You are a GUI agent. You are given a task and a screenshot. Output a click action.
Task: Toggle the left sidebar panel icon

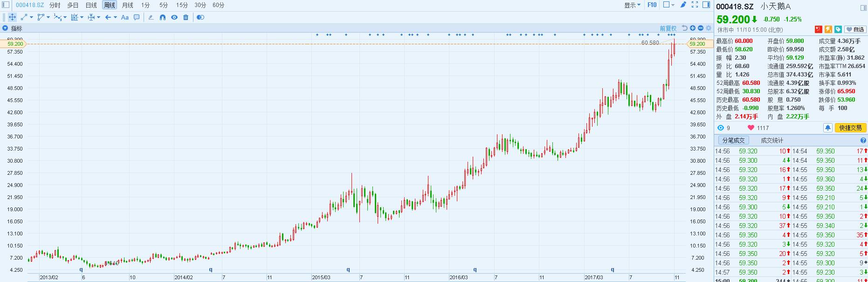pos(6,5)
